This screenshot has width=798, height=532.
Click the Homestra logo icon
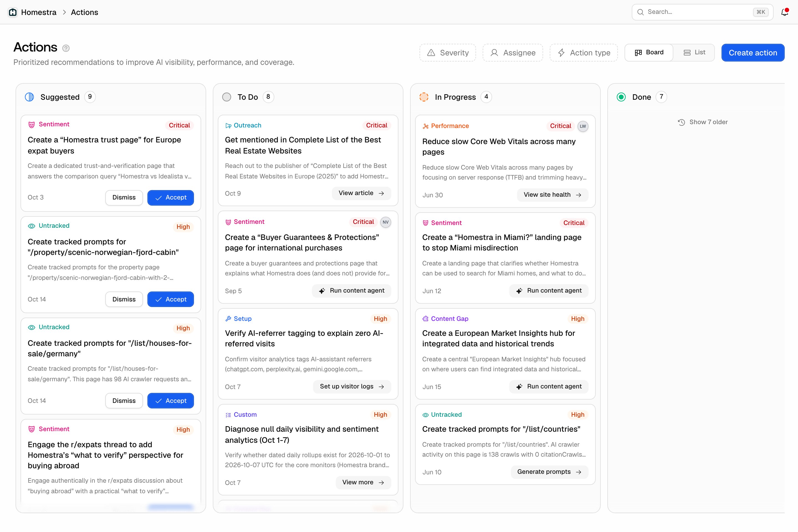[12, 12]
